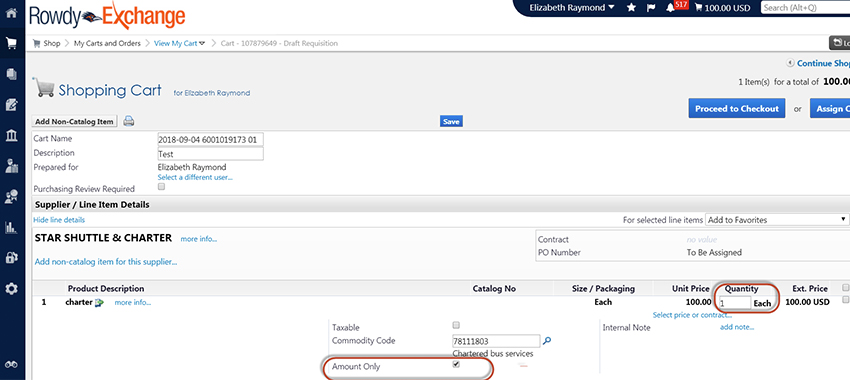Click the STAR SHUTTLE & CHARTER supplier name
Viewport: 850px width, 380px height.
click(103, 237)
